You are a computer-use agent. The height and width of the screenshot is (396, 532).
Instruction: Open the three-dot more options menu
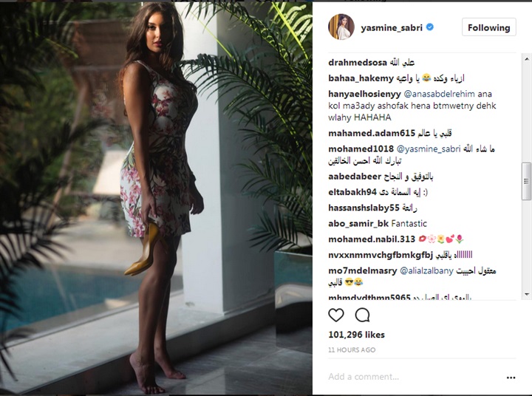(x=511, y=378)
